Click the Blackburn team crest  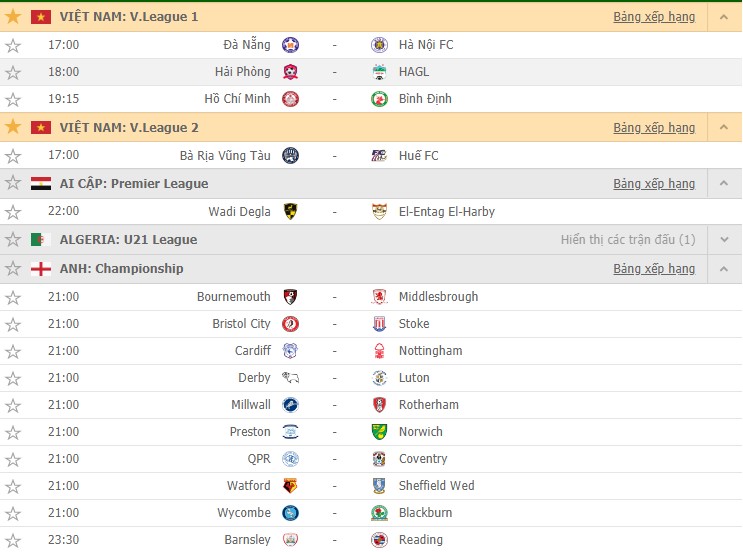pyautogui.click(x=379, y=513)
